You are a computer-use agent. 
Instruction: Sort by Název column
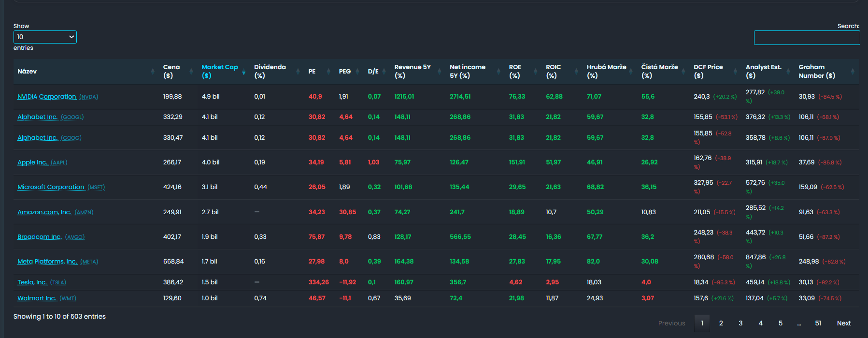pyautogui.click(x=86, y=72)
